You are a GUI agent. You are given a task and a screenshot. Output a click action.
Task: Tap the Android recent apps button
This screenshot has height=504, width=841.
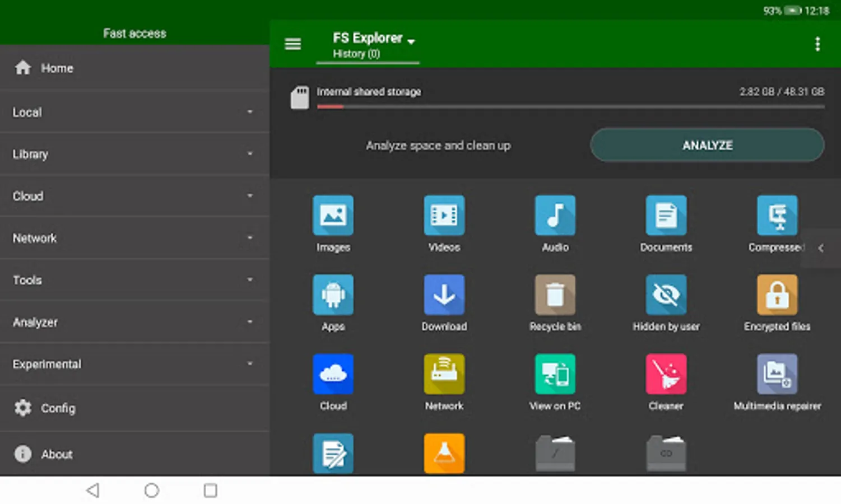(210, 491)
